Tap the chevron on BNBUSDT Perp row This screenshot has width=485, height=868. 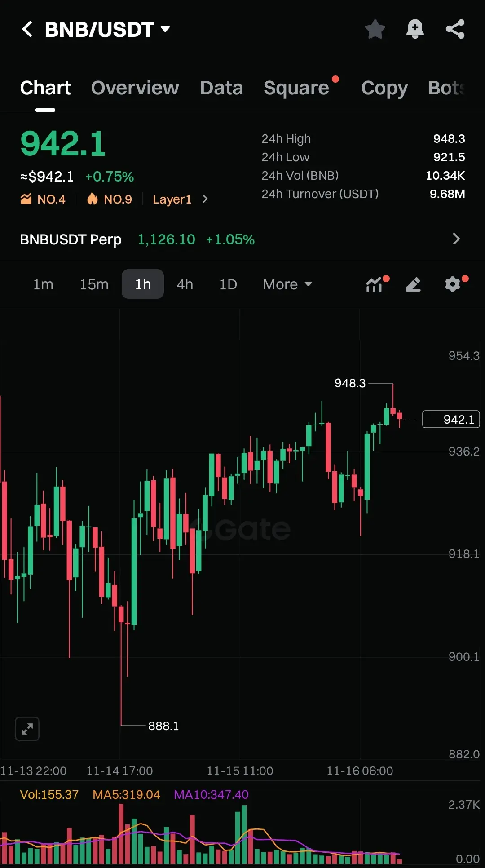coord(456,239)
